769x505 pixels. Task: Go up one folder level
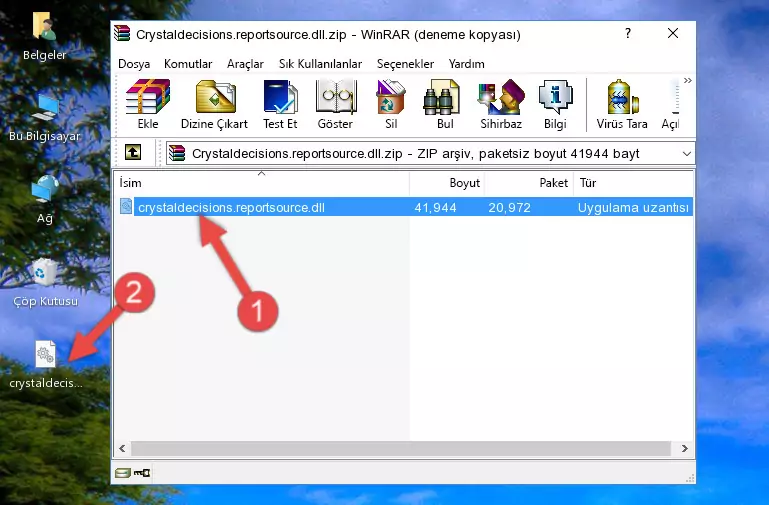133,153
